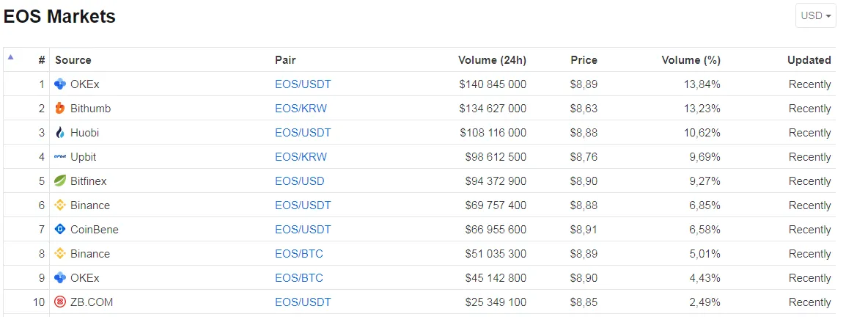The image size is (868, 317).
Task: Click the Binance logo in row 8
Action: pyautogui.click(x=60, y=253)
